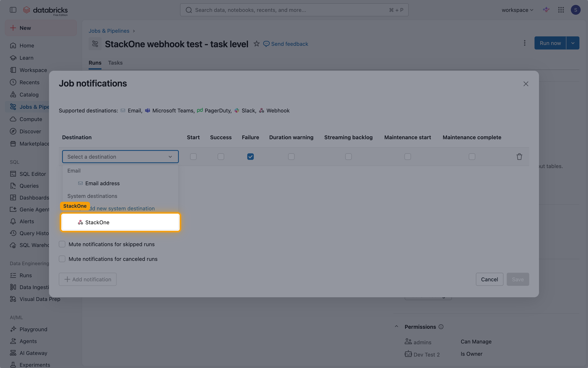Open the apps grid icon
This screenshot has height=368, width=588.
click(x=561, y=10)
